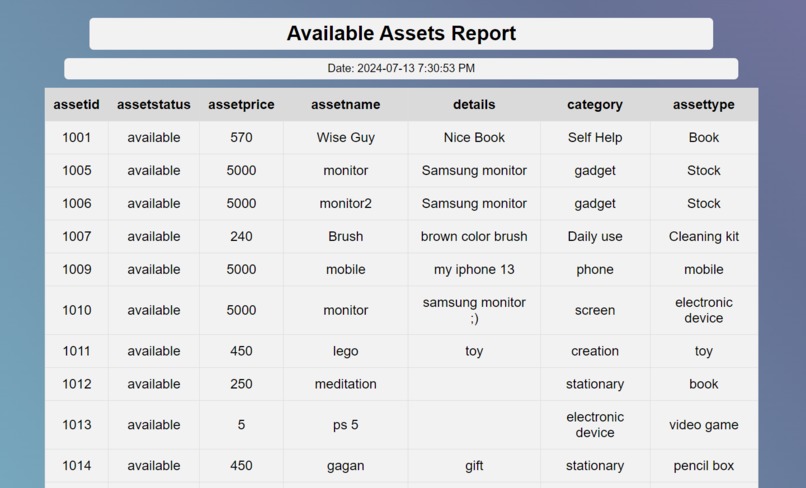Click the Book type in row 1001

(704, 137)
